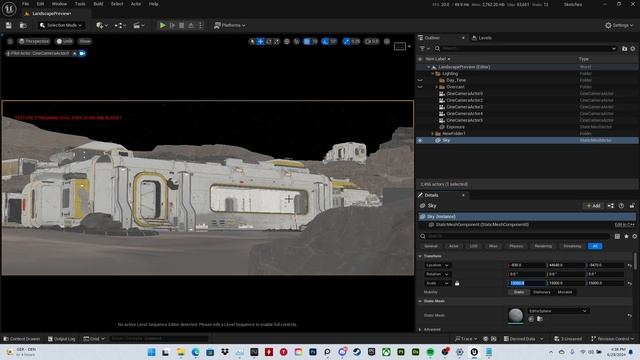The width and height of the screenshot is (640, 360).
Task: Open the Selection Mode dropdown
Action: (60, 25)
